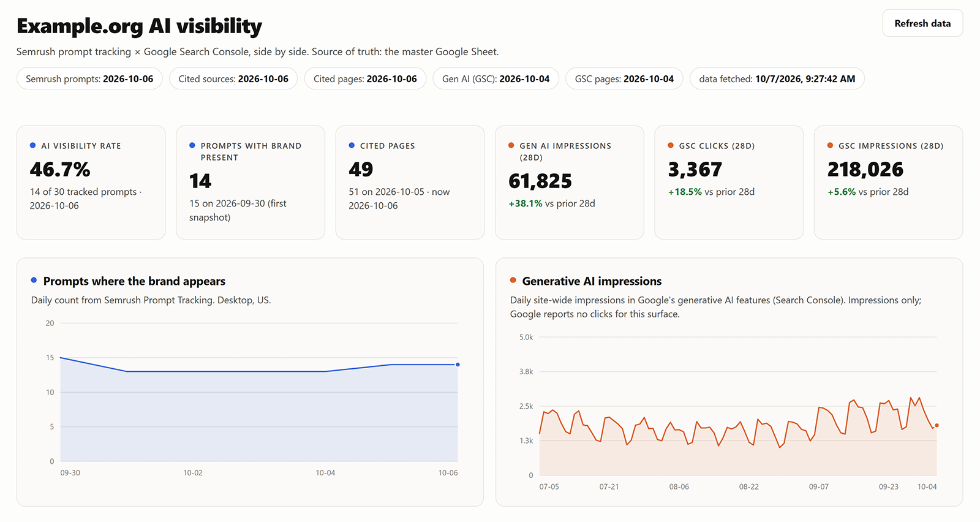Click the cited pages count 49
The image size is (980, 522).
click(361, 169)
